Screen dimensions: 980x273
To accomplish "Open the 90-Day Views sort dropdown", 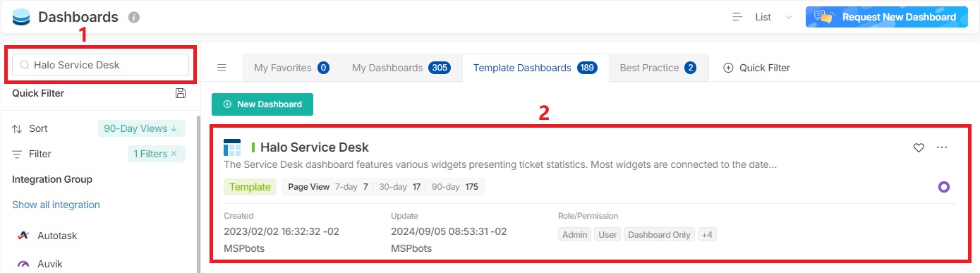I will point(141,128).
